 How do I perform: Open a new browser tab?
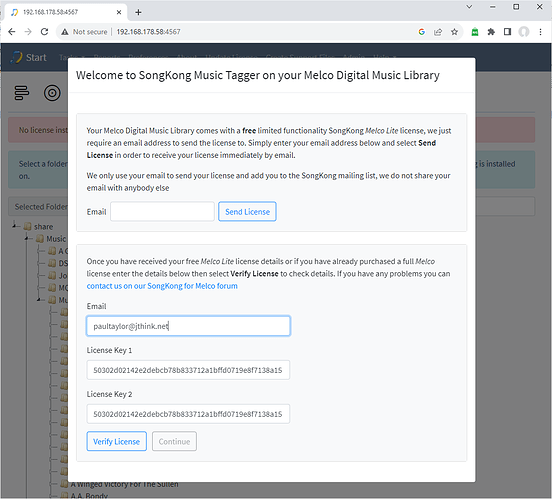[x=138, y=12]
